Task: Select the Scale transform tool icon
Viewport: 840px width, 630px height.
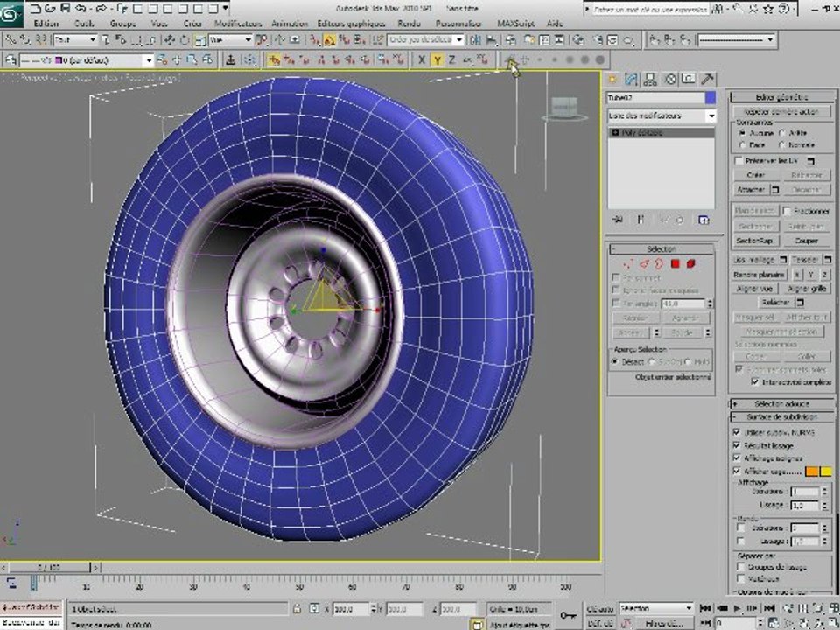Action: click(x=200, y=40)
